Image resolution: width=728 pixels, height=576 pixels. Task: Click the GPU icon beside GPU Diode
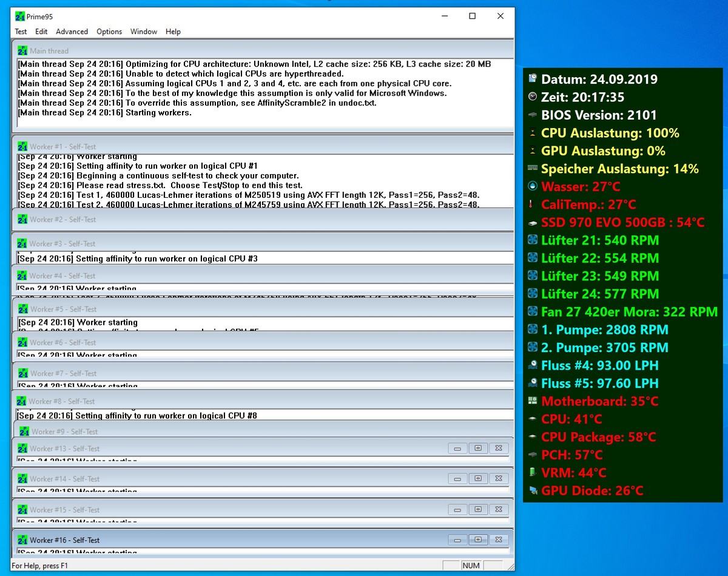(x=533, y=490)
